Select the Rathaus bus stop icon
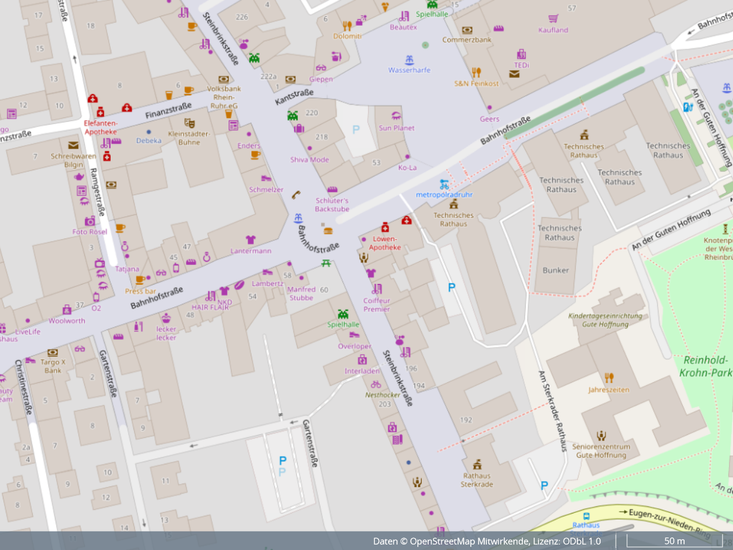 [587, 516]
